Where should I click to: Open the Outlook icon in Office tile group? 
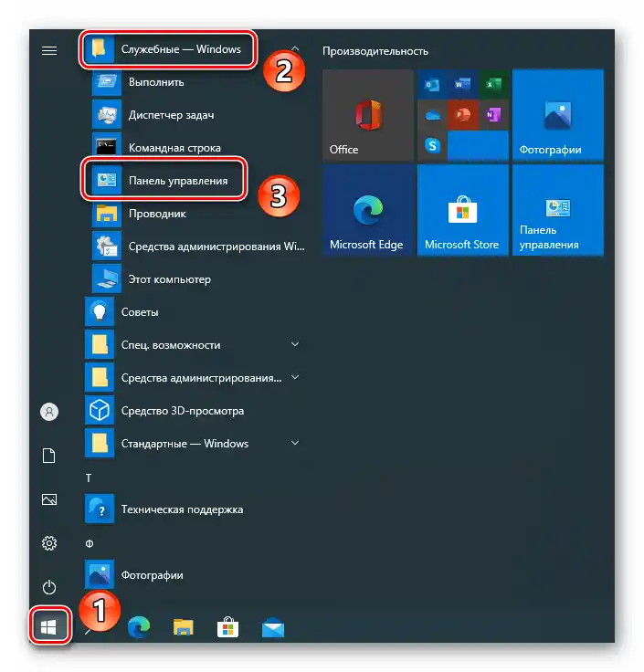(432, 84)
